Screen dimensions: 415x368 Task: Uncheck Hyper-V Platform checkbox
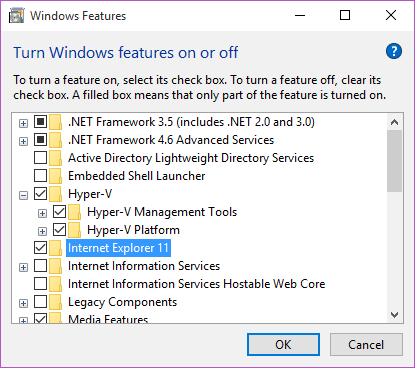pos(59,230)
